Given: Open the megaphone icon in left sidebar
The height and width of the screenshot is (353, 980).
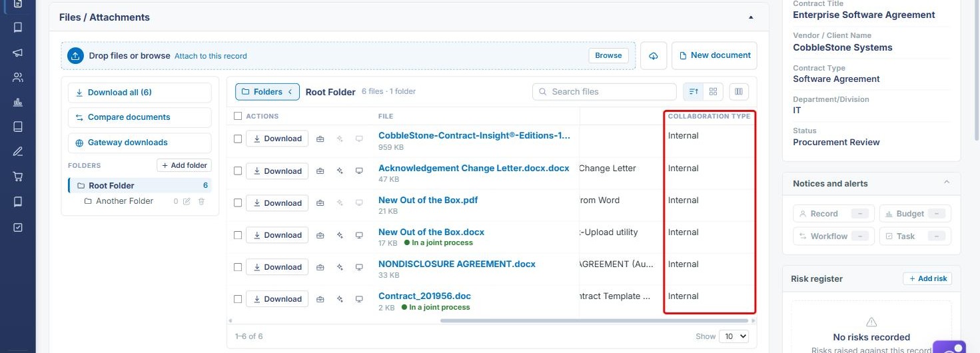Looking at the screenshot, I should (18, 53).
